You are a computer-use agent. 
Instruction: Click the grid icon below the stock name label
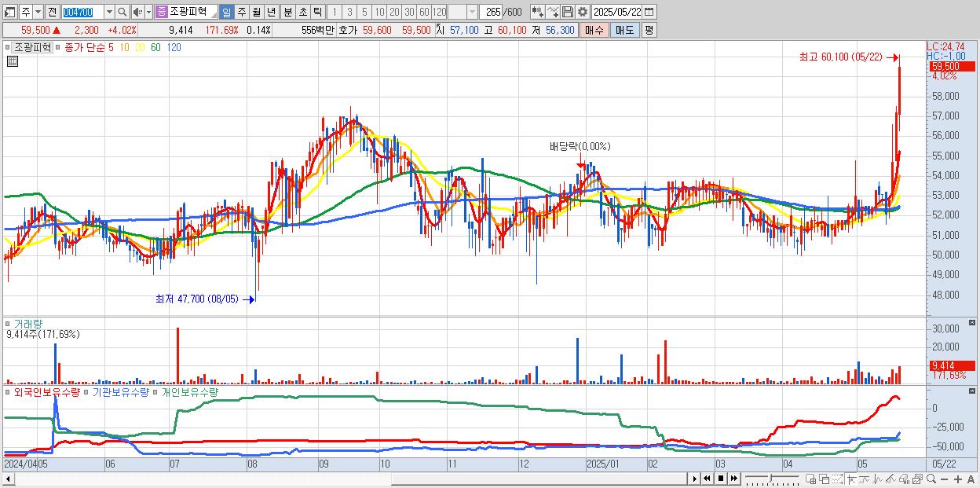click(x=12, y=61)
